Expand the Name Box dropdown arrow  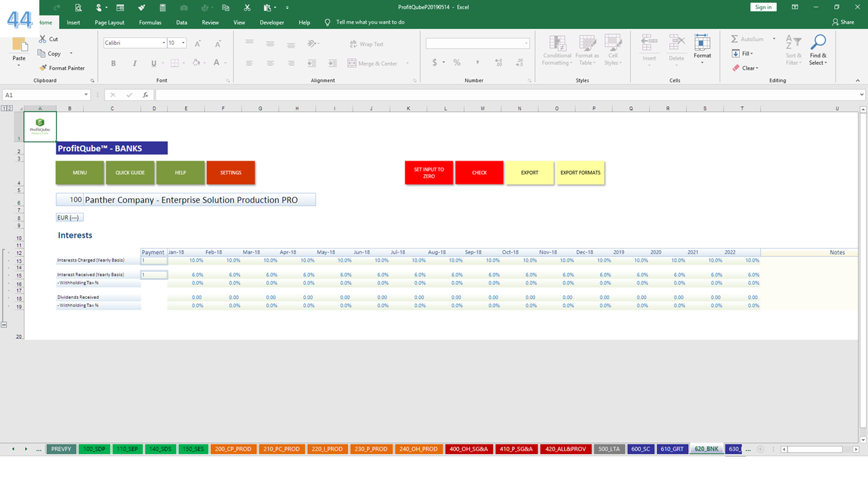[86, 95]
